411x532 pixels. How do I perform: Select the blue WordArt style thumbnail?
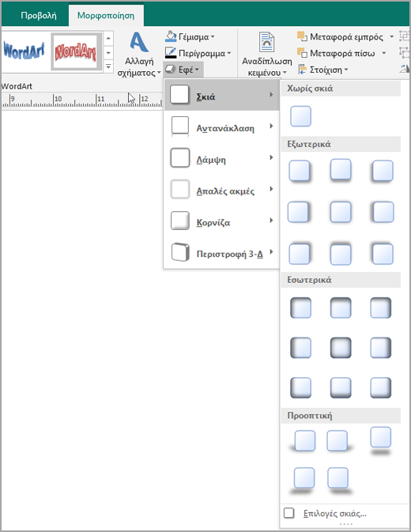[24, 51]
